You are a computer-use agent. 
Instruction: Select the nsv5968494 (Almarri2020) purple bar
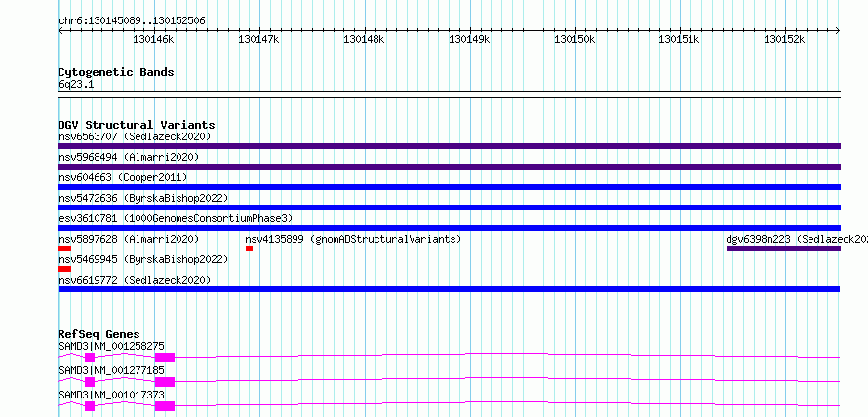pos(449,167)
